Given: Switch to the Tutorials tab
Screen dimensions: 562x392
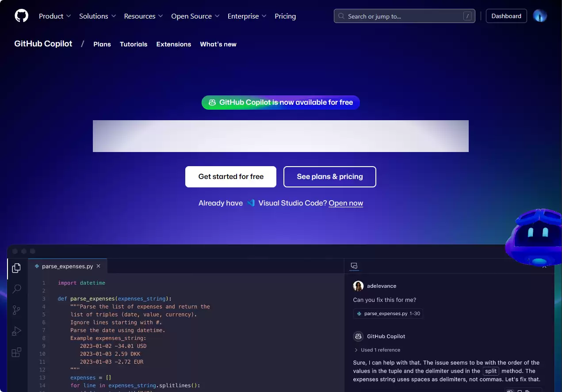Looking at the screenshot, I should [x=134, y=44].
